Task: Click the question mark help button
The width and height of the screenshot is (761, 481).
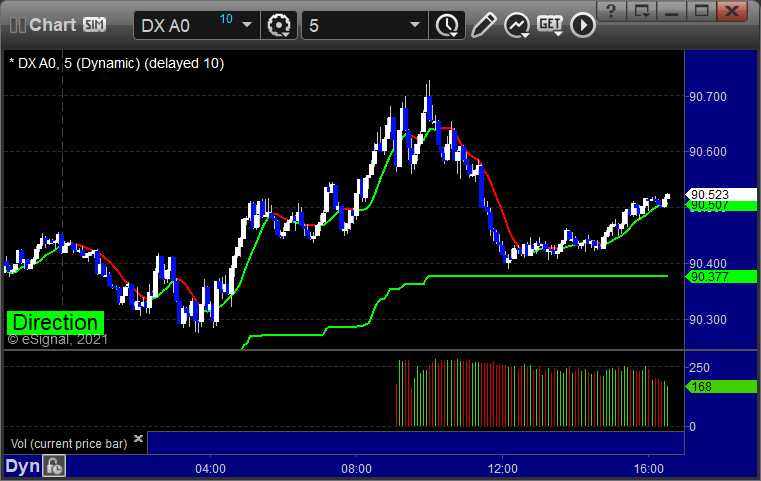Action: tap(611, 11)
